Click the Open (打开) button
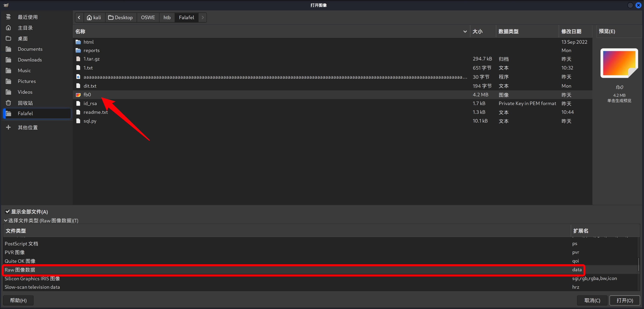Screen dimensions: 644x309 pyautogui.click(x=625, y=300)
